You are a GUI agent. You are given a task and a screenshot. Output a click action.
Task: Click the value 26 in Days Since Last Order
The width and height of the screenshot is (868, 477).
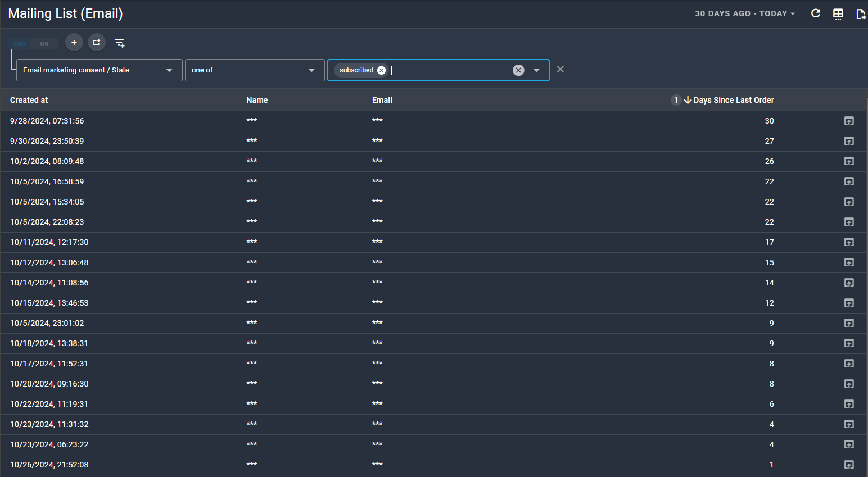click(769, 161)
